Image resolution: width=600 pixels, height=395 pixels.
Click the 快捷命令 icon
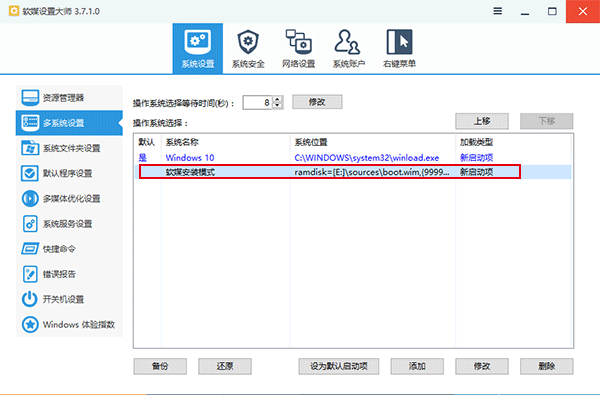[30, 249]
